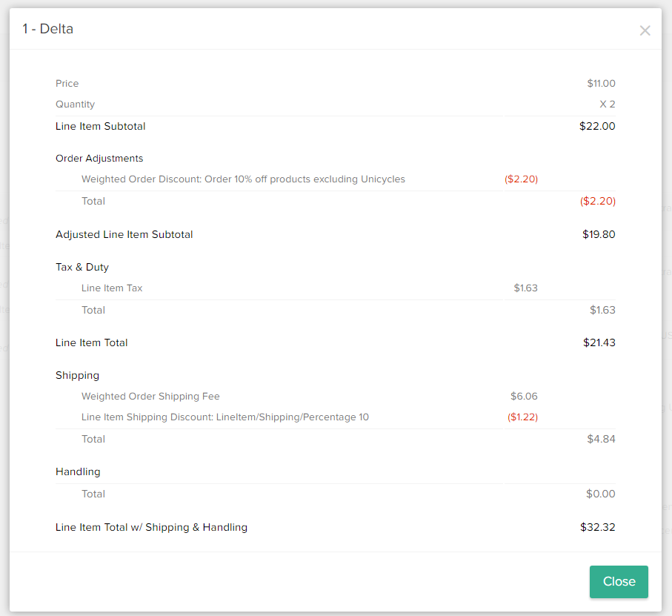Click the Line Item Tax entry
The image size is (672, 616).
pyautogui.click(x=113, y=288)
